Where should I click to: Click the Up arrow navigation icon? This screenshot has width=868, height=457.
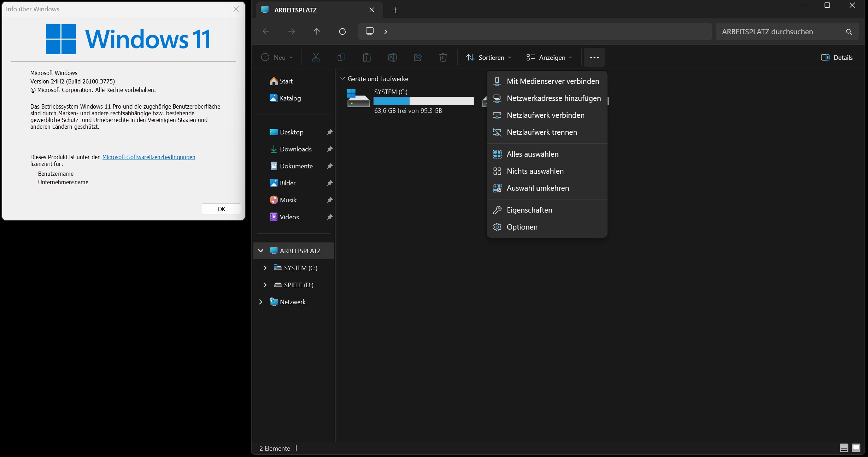[x=317, y=31]
